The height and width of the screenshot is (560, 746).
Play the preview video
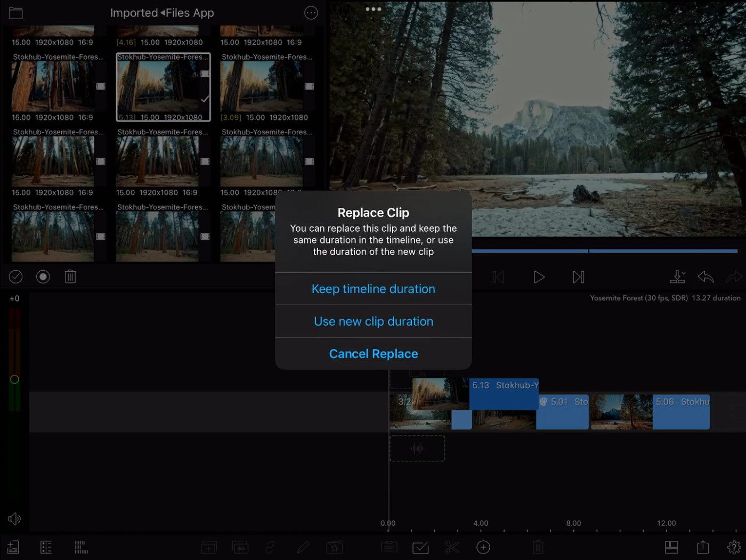(x=539, y=277)
